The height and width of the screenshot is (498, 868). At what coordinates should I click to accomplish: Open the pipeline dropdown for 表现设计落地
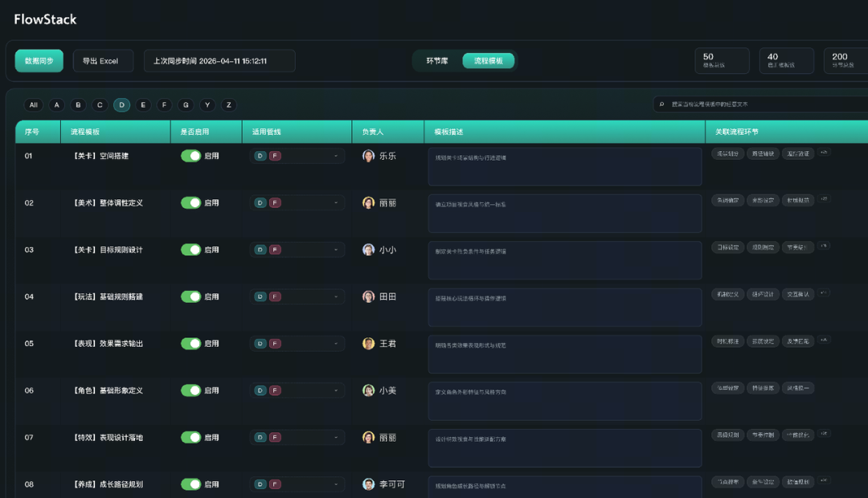tap(297, 437)
